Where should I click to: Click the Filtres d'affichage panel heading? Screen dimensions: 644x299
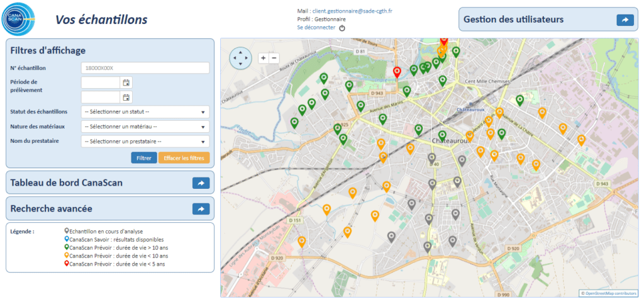point(48,50)
